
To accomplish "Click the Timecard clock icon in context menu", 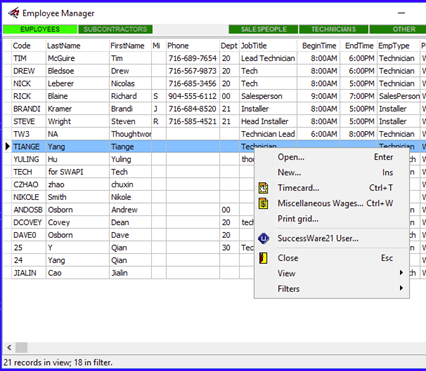I will point(263,188).
